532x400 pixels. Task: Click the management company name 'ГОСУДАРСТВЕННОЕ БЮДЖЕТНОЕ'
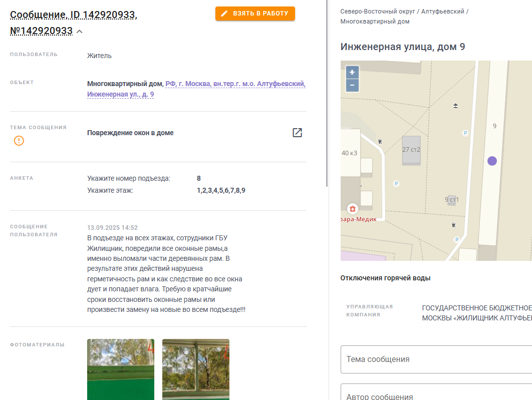477,308
